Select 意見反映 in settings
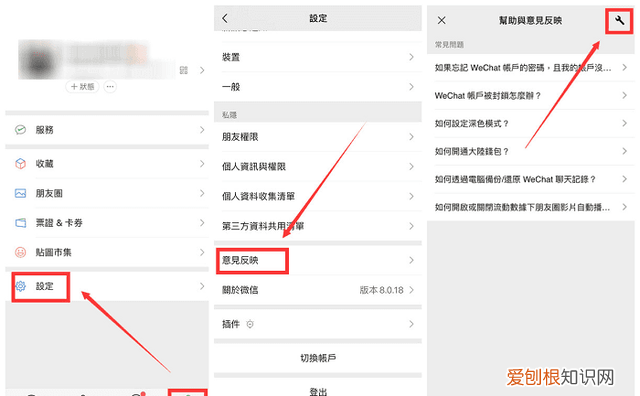This screenshot has width=640, height=396. click(x=318, y=260)
